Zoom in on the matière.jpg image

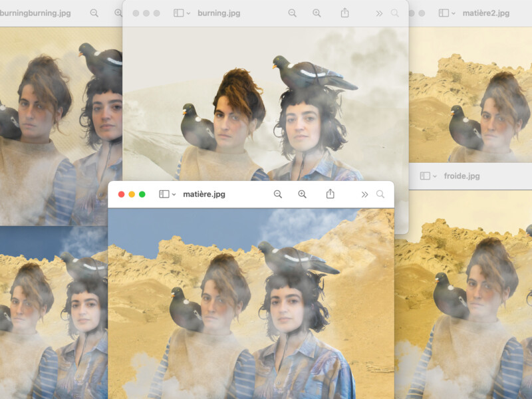coord(302,194)
